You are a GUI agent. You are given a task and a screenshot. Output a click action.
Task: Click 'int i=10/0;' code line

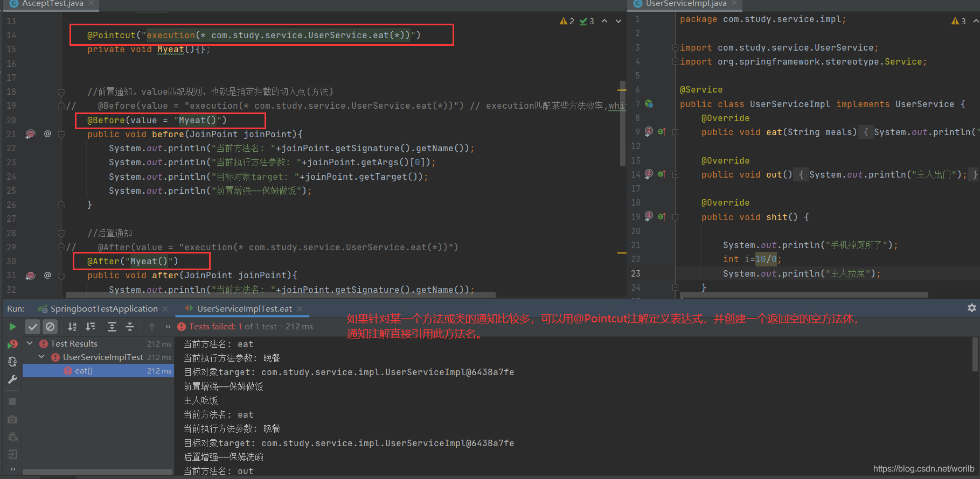[x=752, y=259]
